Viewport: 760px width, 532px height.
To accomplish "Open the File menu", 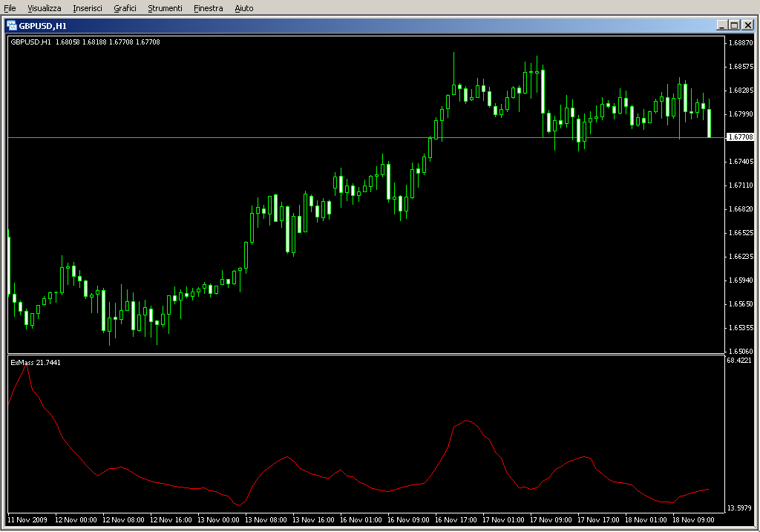I will click(10, 8).
